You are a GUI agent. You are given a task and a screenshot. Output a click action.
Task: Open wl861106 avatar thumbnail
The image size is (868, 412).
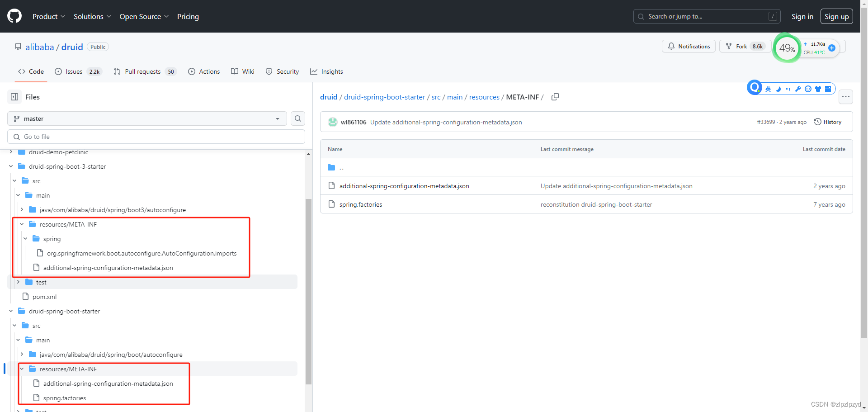point(333,122)
